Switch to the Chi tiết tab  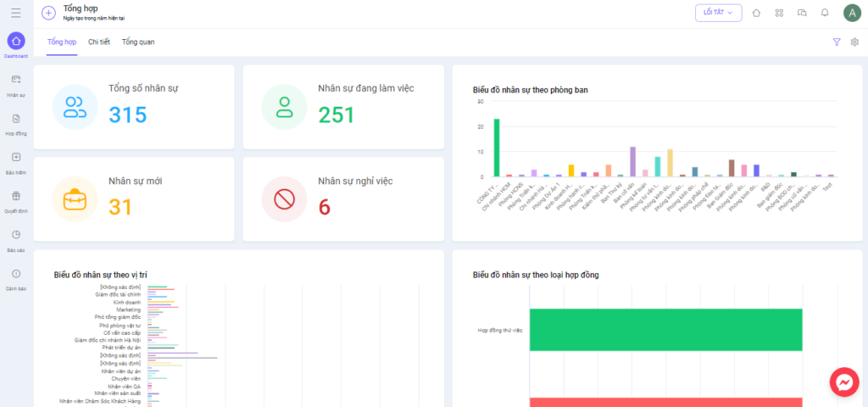[x=99, y=42]
